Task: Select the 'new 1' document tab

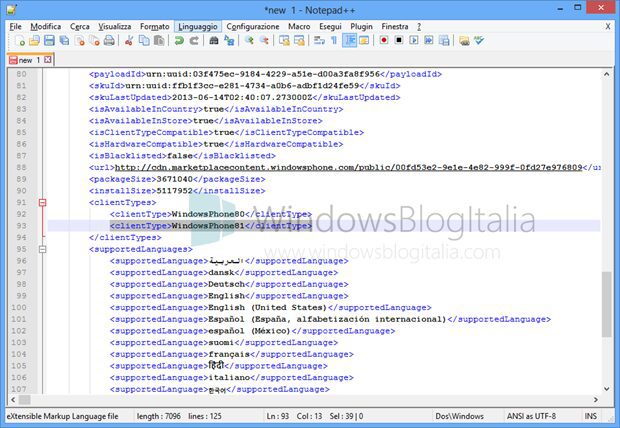Action: pos(30,60)
